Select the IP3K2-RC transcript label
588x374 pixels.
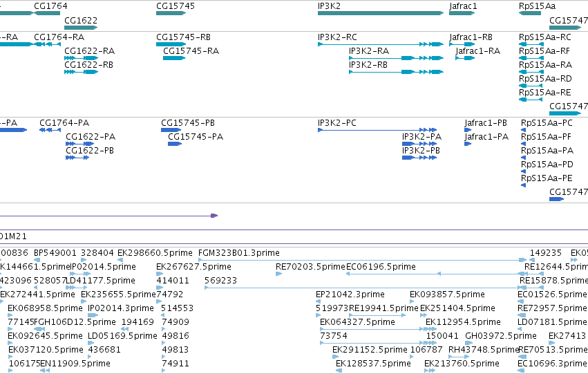click(x=337, y=37)
